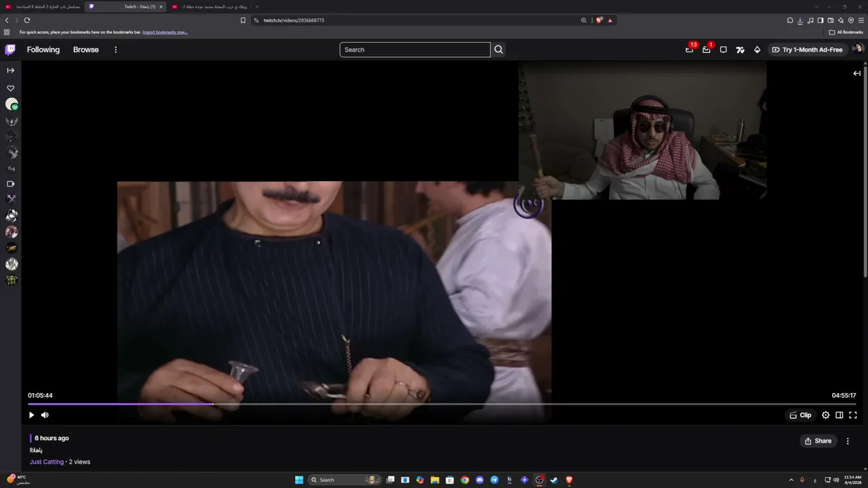868x488 pixels.
Task: Focus the Twitch search field
Action: tap(415, 49)
